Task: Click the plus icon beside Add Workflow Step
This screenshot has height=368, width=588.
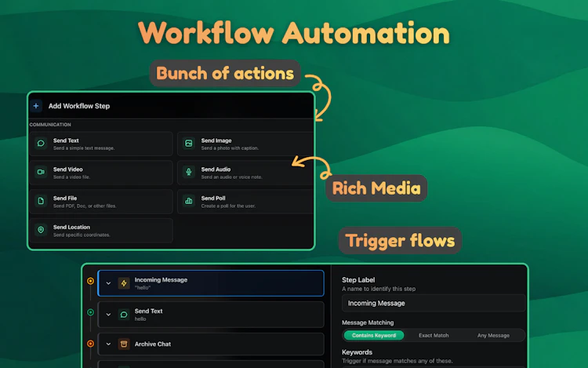Action: tap(36, 106)
